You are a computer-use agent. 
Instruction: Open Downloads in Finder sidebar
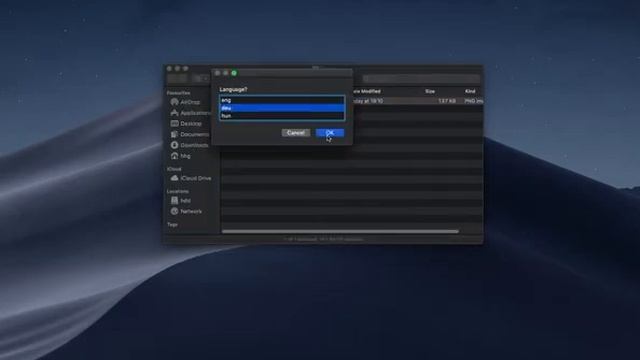pyautogui.click(x=189, y=145)
